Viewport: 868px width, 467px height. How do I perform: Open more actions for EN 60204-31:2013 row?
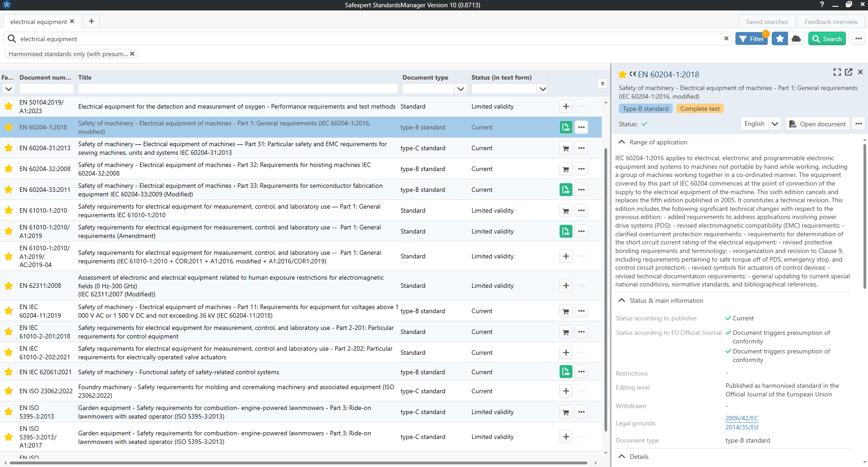pos(581,148)
